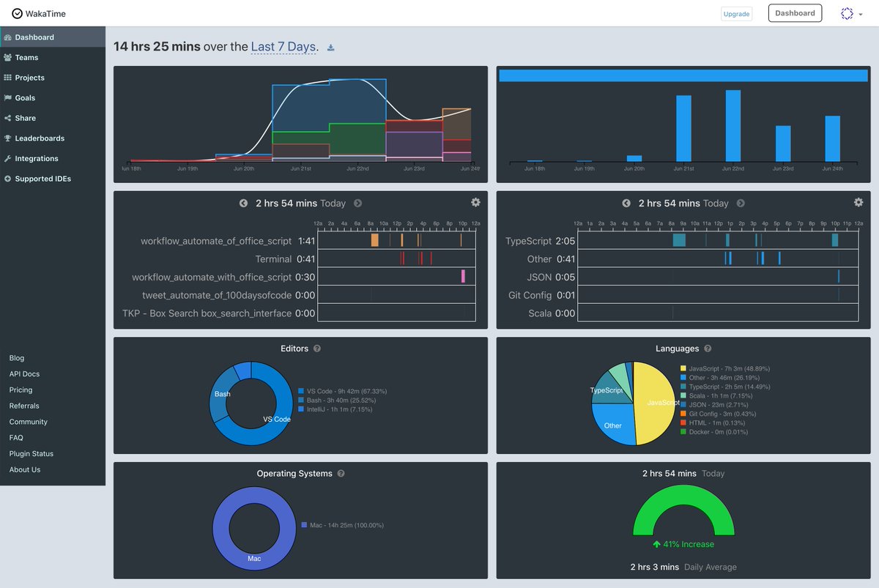Screen dimensions: 879x588
Task: Click the help icon next to Editors
Action: pyautogui.click(x=316, y=349)
